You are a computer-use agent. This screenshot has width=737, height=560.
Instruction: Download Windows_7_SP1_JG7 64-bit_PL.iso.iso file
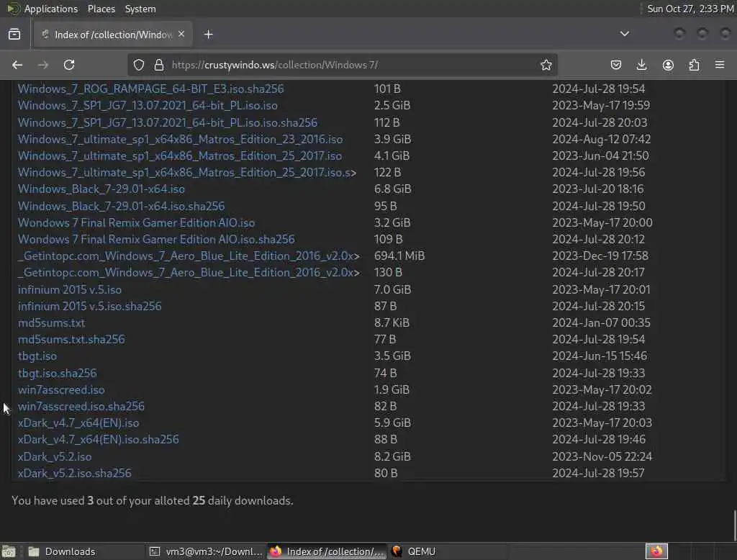point(148,105)
